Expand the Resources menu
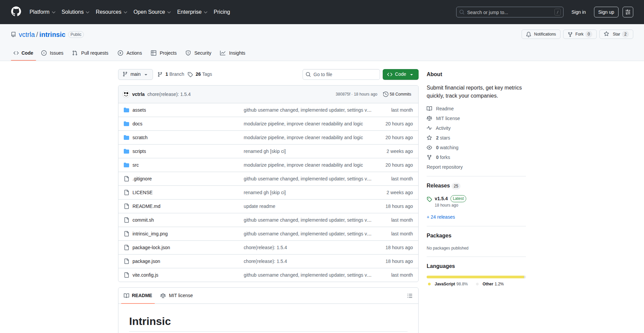 (x=111, y=12)
